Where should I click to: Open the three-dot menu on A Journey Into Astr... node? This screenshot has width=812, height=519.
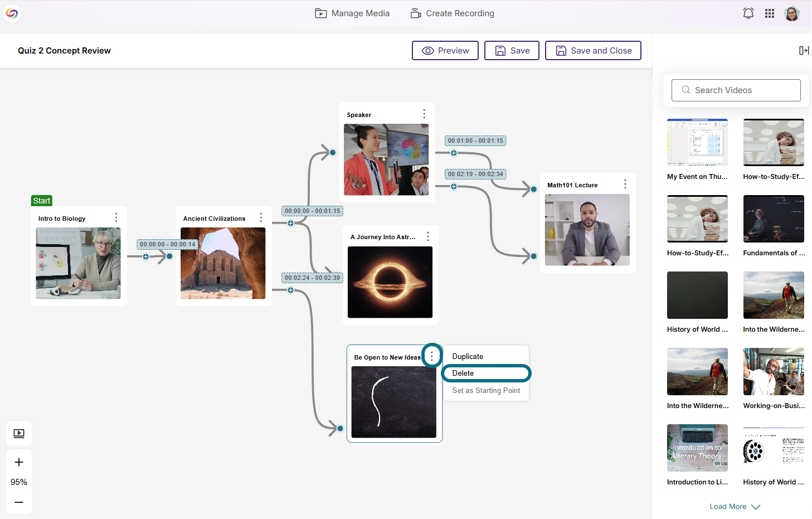pyautogui.click(x=428, y=236)
